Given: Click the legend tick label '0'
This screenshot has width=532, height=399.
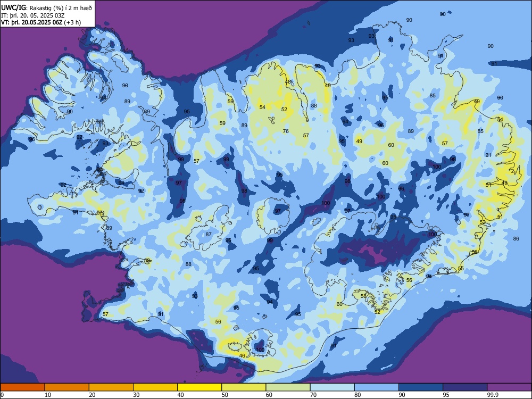Looking at the screenshot, I should point(2,395).
